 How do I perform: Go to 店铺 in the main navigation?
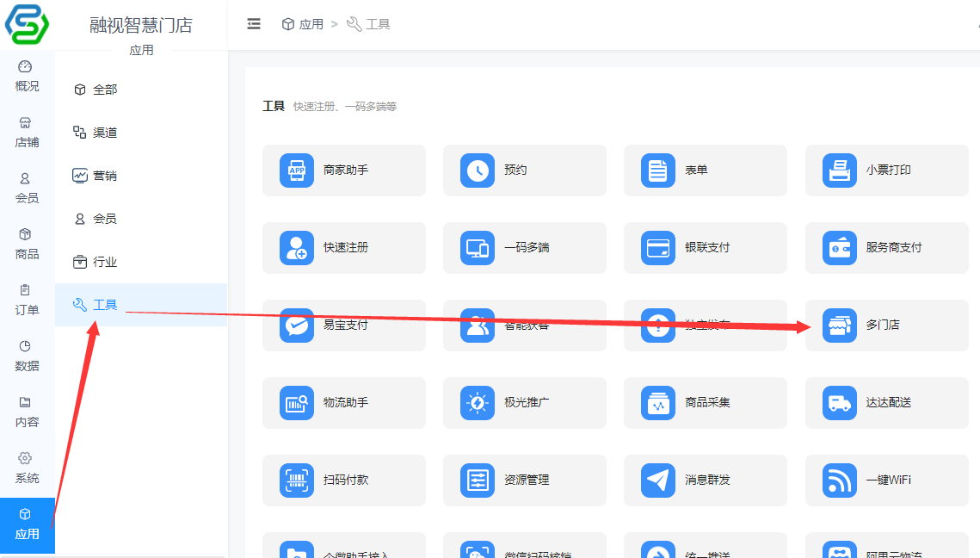pyautogui.click(x=27, y=133)
